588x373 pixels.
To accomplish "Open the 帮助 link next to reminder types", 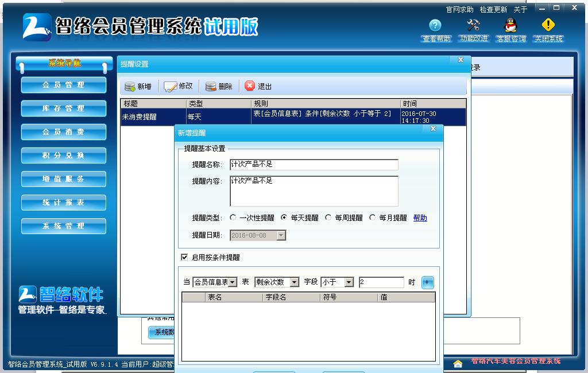I will point(420,217).
